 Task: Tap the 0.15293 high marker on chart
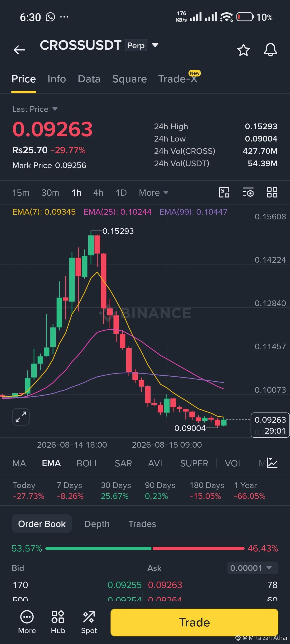tap(118, 231)
